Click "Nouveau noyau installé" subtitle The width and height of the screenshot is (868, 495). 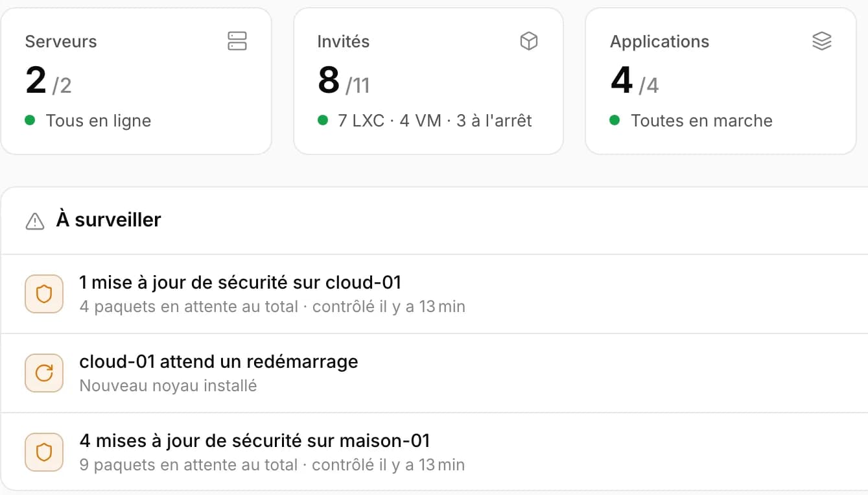[x=168, y=385]
